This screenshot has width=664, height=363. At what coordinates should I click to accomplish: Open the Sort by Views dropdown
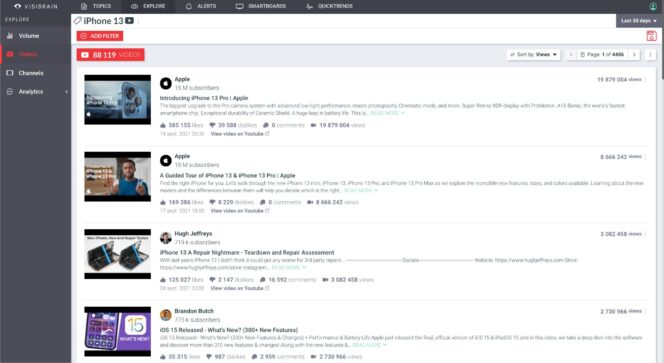(534, 55)
